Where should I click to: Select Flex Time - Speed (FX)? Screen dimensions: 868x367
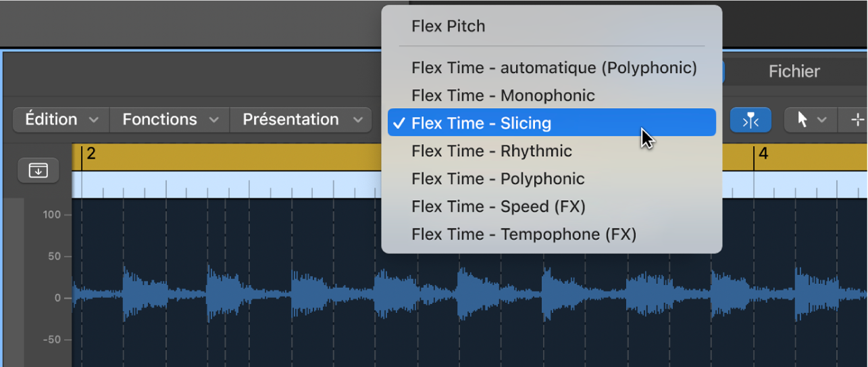point(498,206)
